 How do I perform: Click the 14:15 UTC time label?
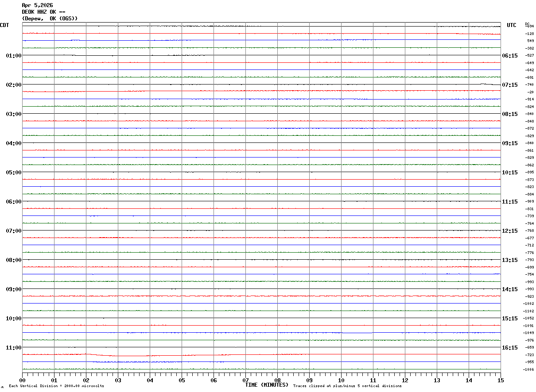coord(509,289)
